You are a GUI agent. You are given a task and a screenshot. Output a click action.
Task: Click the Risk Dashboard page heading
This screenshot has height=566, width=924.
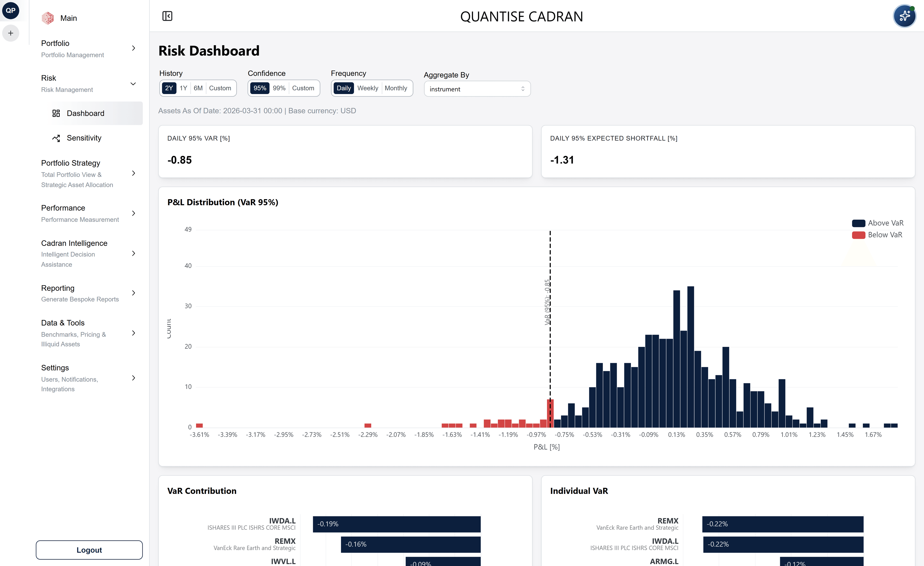(x=209, y=51)
